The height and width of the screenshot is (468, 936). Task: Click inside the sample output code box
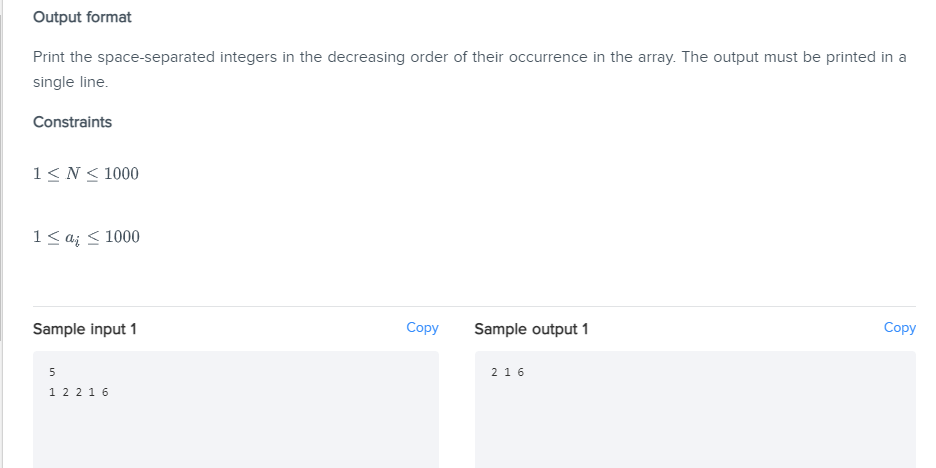[x=695, y=410]
